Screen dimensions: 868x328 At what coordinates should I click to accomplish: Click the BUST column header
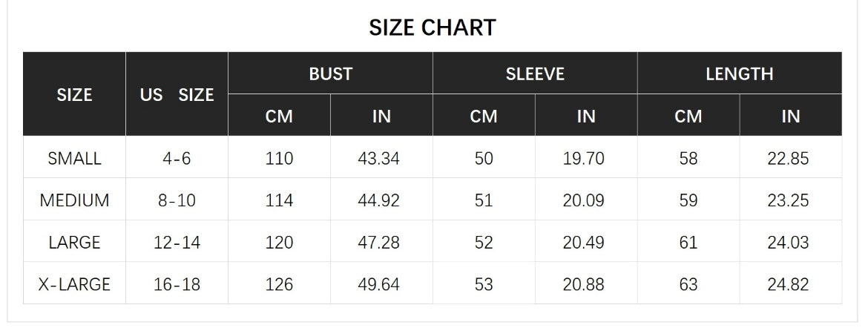[330, 73]
